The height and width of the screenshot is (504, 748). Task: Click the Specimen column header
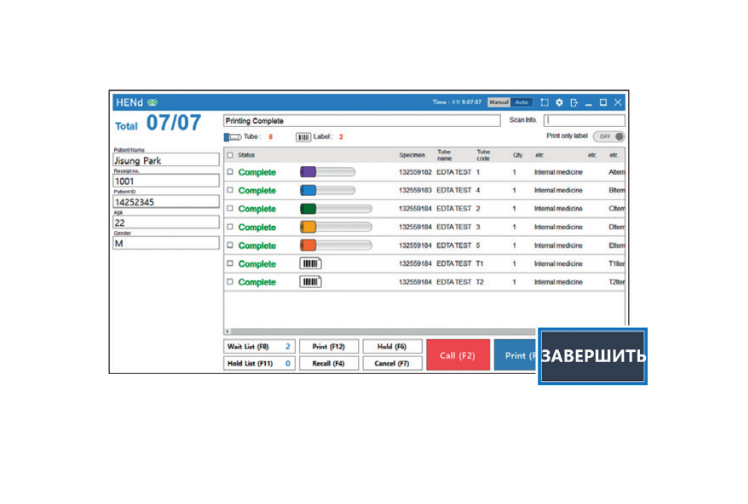(x=412, y=155)
